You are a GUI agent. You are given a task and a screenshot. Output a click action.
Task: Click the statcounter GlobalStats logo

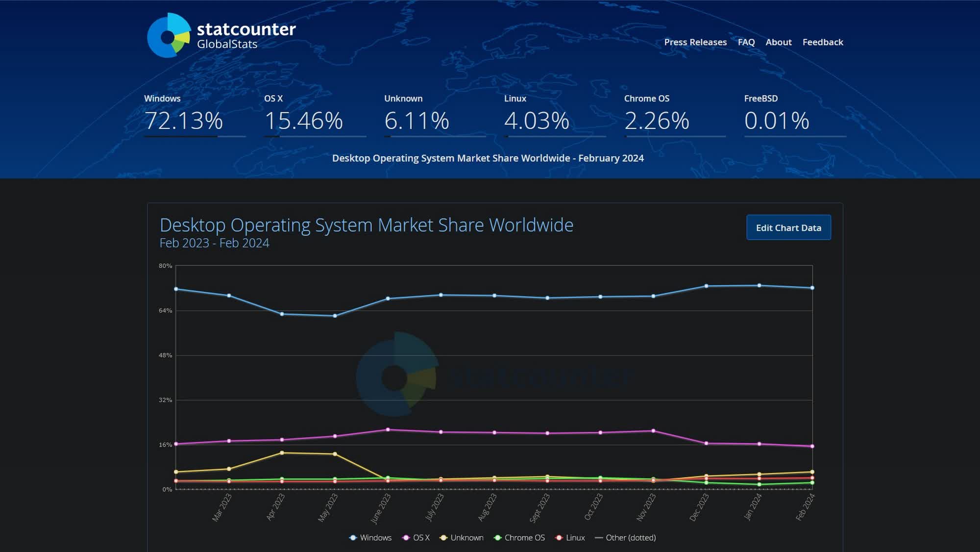pos(221,35)
